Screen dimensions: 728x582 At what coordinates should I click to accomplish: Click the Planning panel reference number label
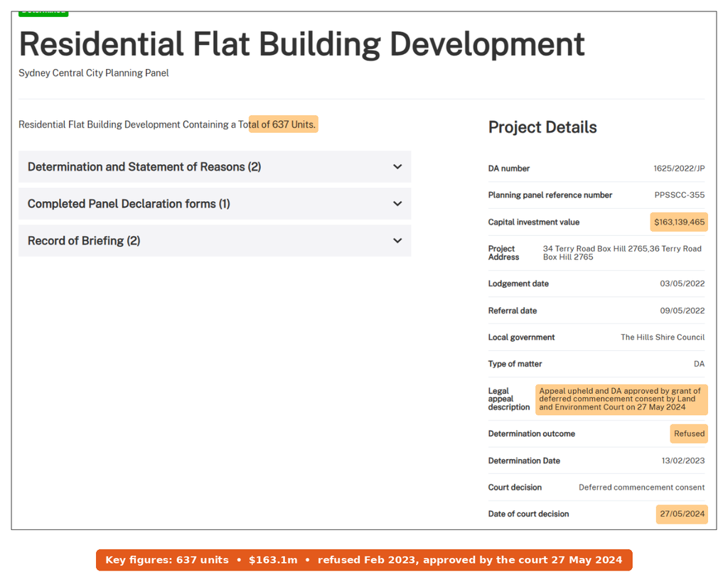pyautogui.click(x=550, y=195)
